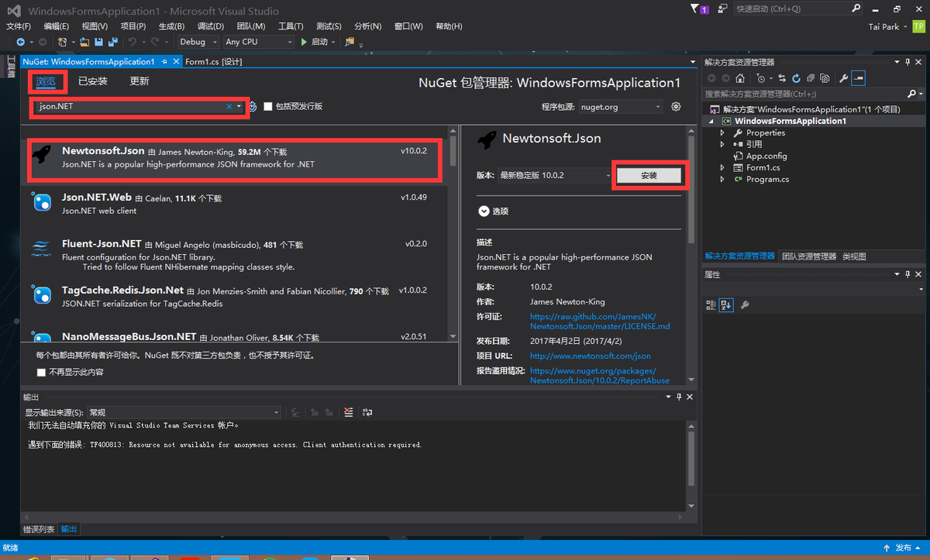Click the 安装 Install button
The height and width of the screenshot is (560, 930).
point(649,176)
